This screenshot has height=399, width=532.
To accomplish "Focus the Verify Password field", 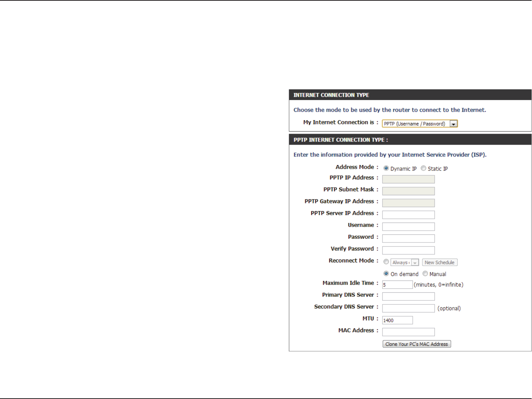I will coord(408,250).
